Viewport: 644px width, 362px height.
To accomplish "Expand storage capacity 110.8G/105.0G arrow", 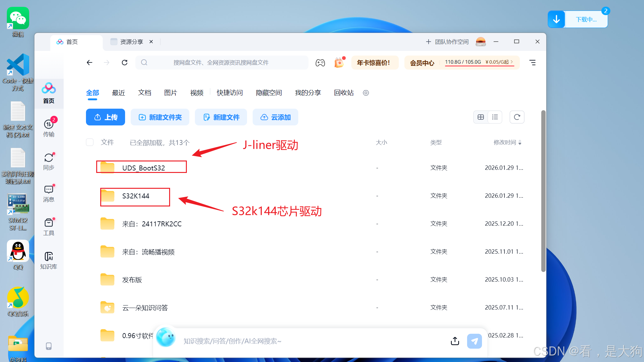I will click(x=512, y=62).
